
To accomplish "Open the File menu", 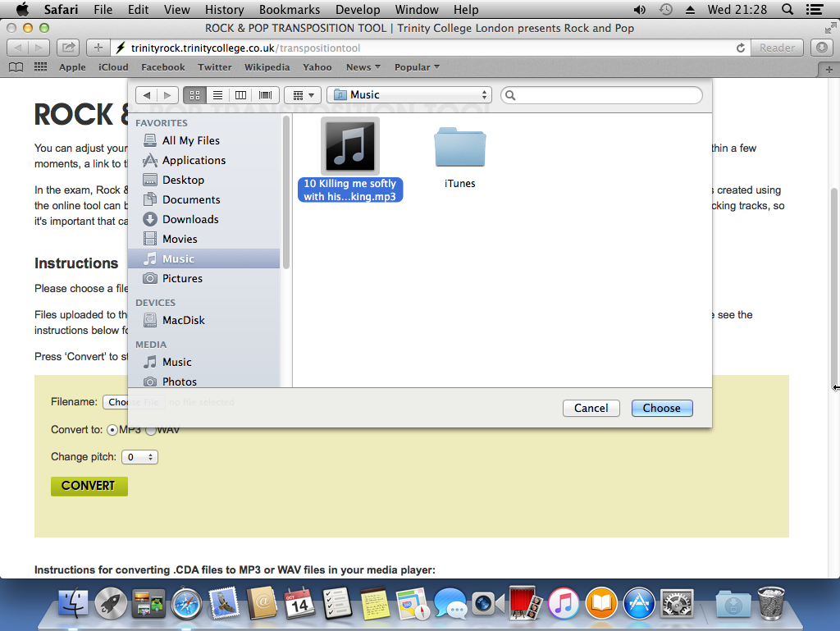I will (x=103, y=10).
